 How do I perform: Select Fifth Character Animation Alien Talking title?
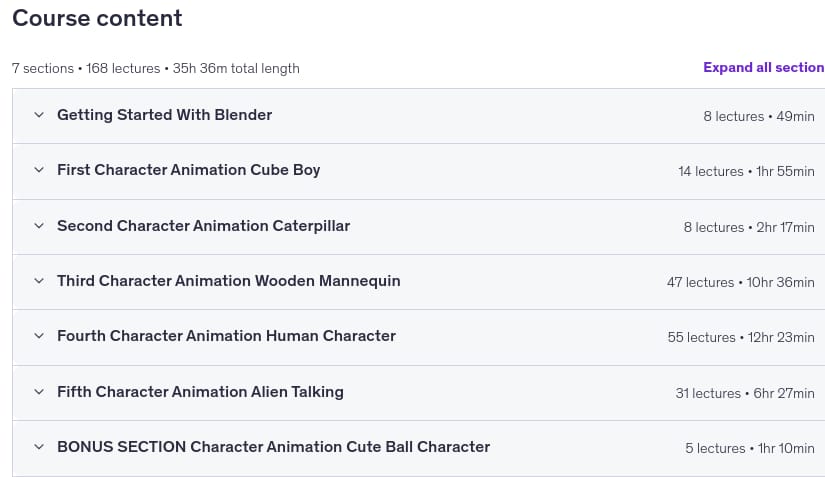click(x=200, y=392)
